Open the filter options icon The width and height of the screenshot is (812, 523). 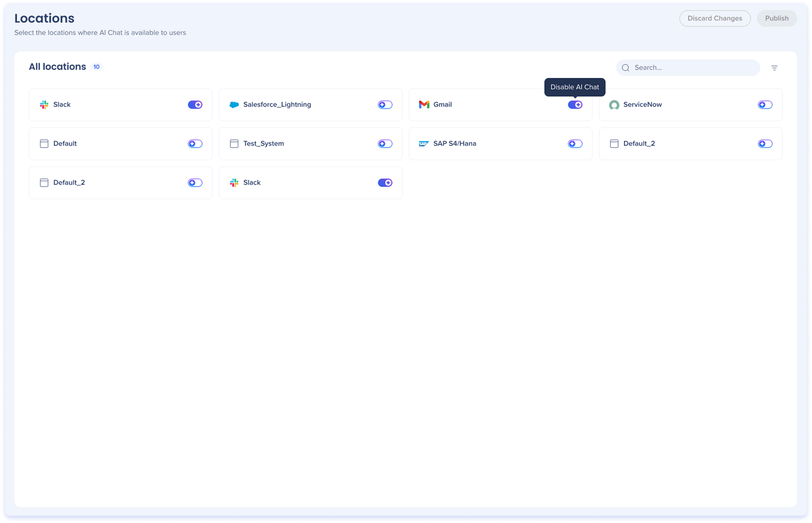tap(774, 68)
